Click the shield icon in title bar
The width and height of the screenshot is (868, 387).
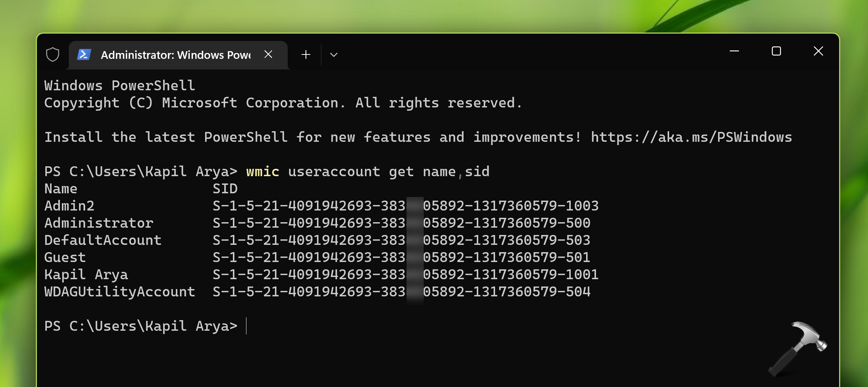point(53,55)
